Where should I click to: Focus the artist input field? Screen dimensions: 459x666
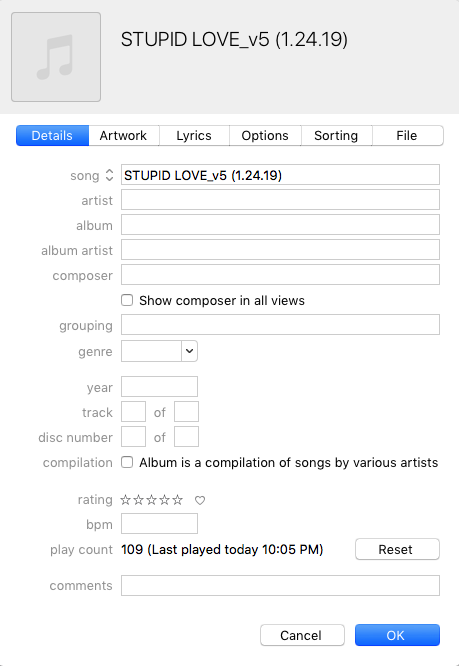coord(280,200)
